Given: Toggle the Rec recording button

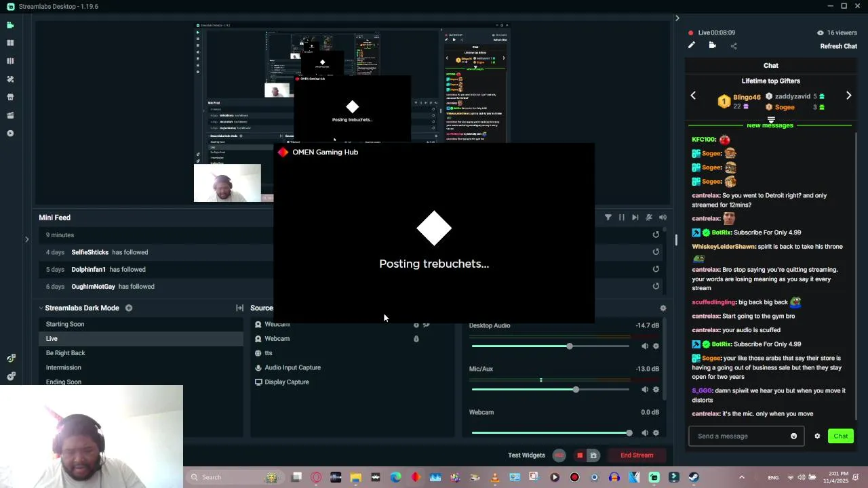Looking at the screenshot, I should pyautogui.click(x=559, y=455).
